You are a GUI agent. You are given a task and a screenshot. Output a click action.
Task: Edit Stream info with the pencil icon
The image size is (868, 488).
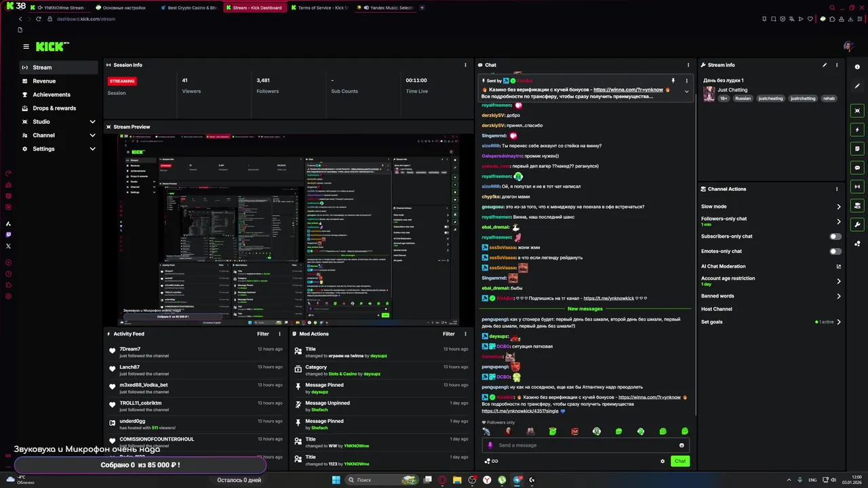[825, 65]
